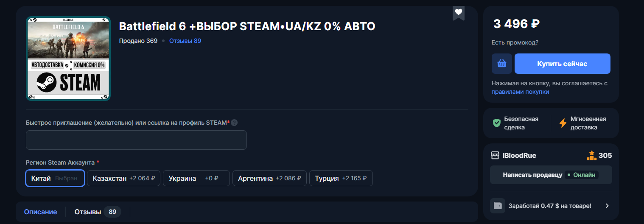Expand the earnings offer chevron arrow
This screenshot has height=224, width=644.
click(x=607, y=206)
